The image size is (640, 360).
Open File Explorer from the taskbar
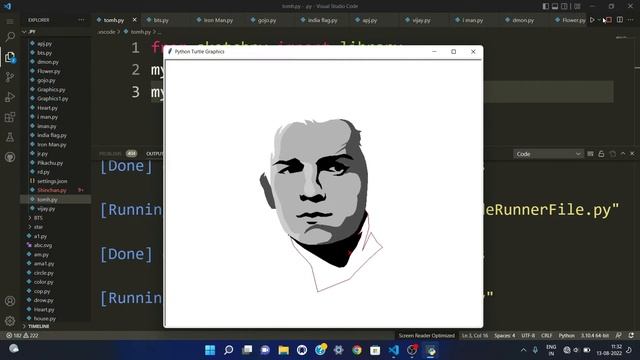point(284,350)
